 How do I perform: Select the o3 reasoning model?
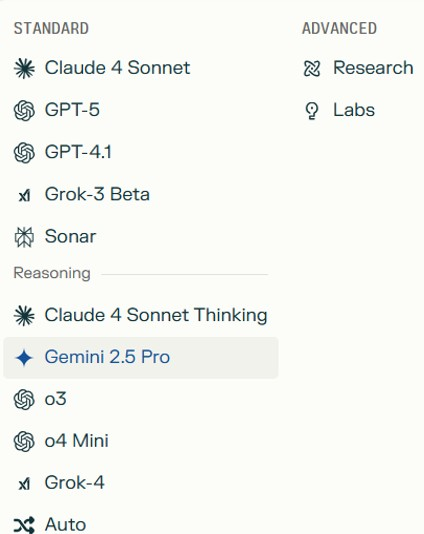141,399
